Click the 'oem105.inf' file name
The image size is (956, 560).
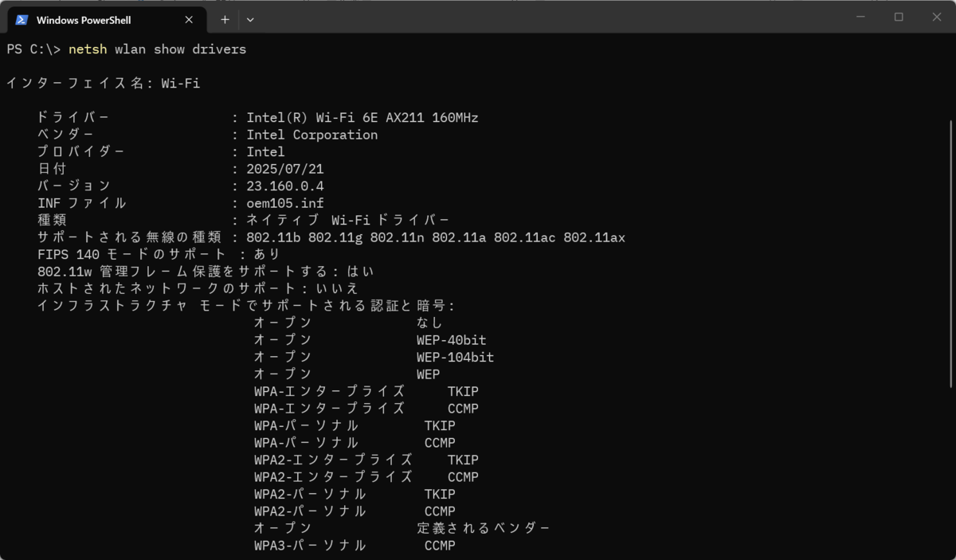point(285,203)
